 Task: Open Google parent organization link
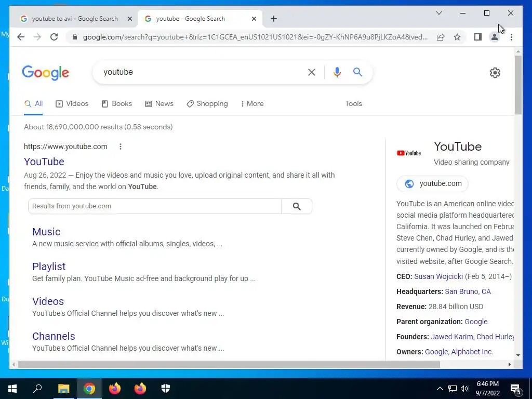point(476,322)
